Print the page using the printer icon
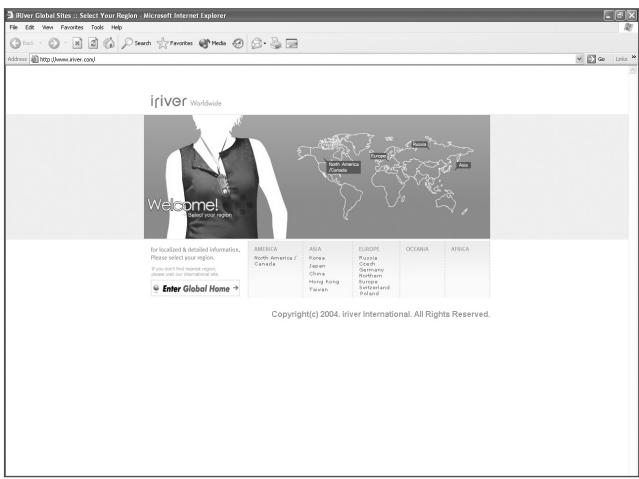 coord(276,43)
